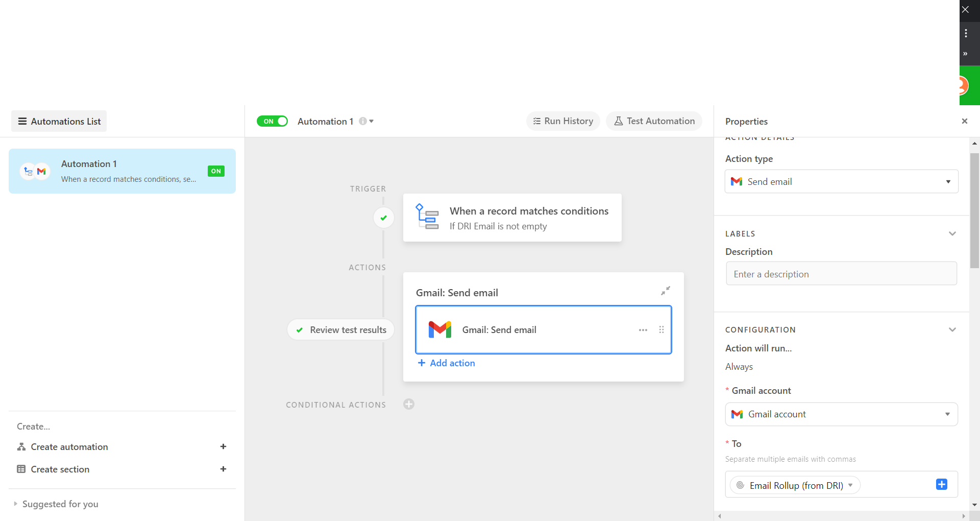Open the vertical three-dot menu at top right
980x521 pixels.
[966, 33]
